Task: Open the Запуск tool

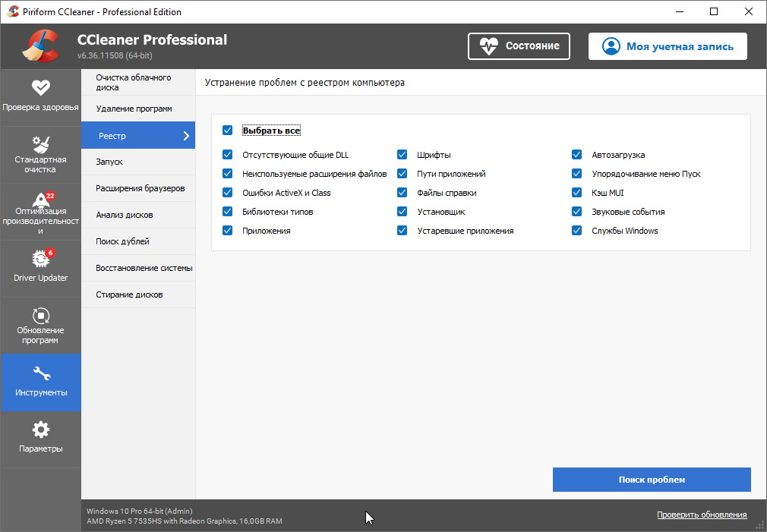Action: pos(138,162)
